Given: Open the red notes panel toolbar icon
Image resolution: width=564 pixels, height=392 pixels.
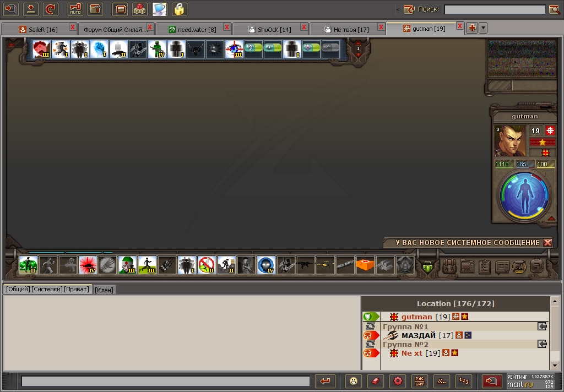Looking at the screenshot, I should 95,9.
